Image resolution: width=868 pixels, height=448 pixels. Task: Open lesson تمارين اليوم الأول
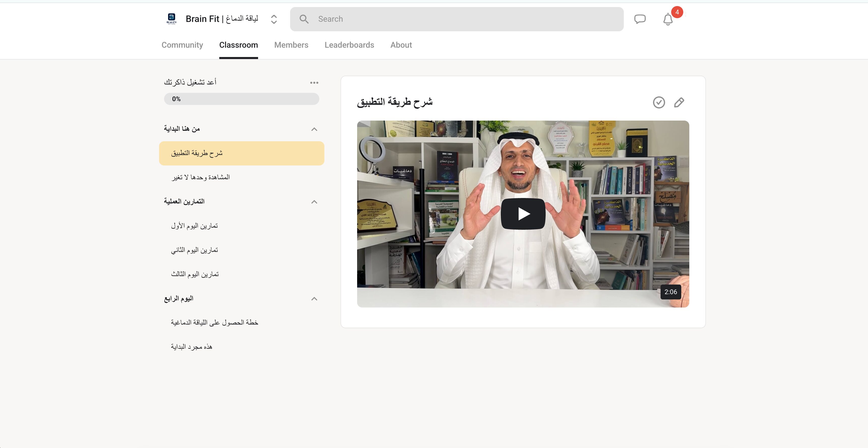(242, 226)
